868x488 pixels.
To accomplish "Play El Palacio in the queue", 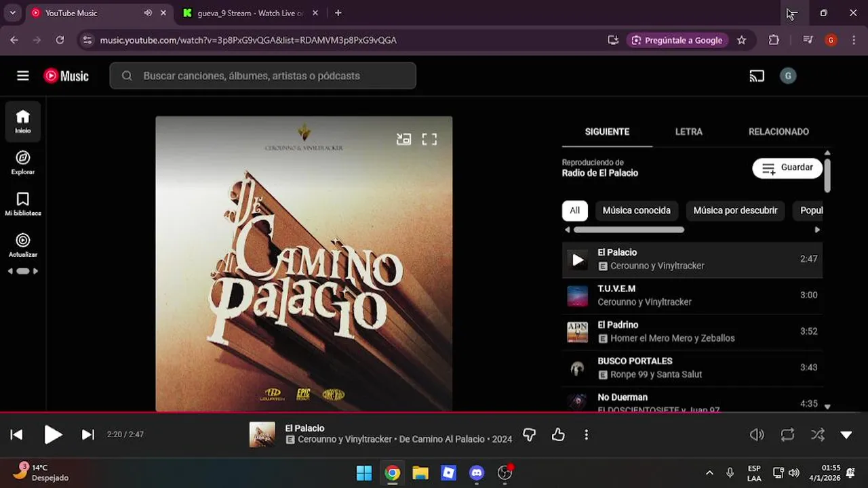I will [x=578, y=260].
